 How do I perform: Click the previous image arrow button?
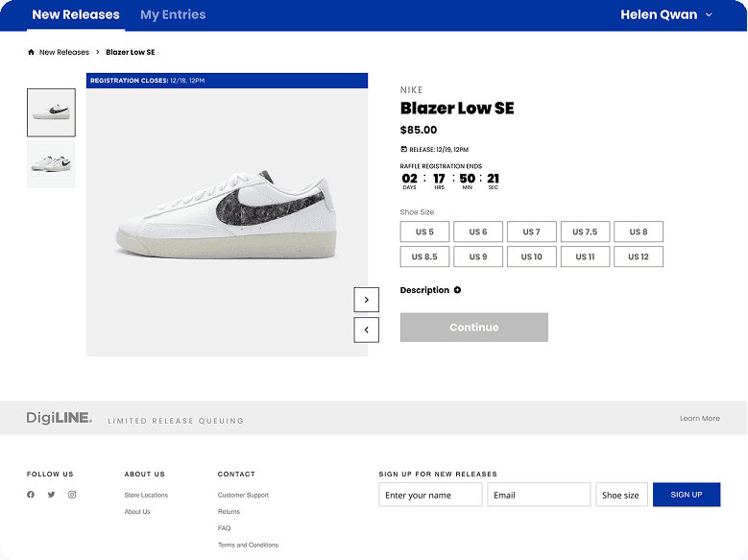click(366, 330)
